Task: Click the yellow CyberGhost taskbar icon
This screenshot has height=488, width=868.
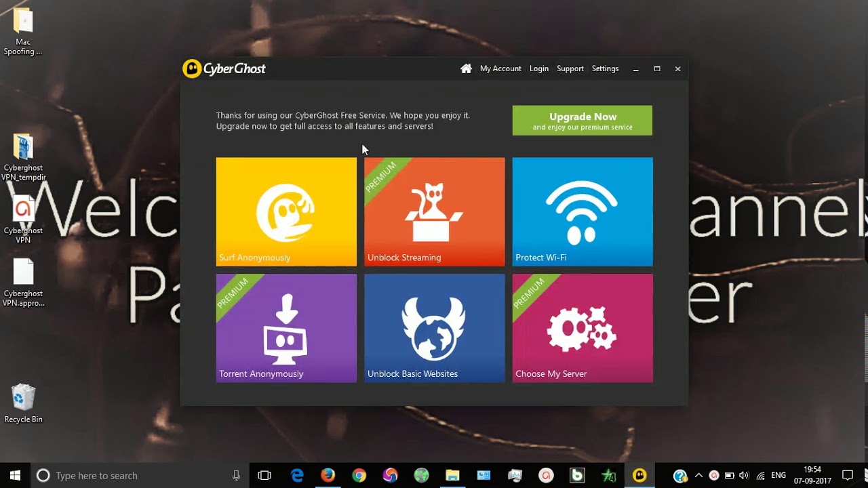Action: (639, 475)
